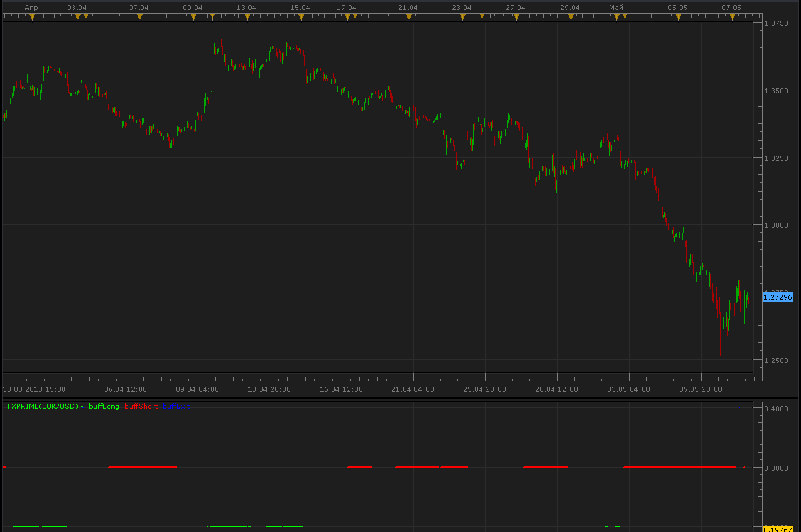Click the gold marker under 09.04
Image resolution: width=801 pixels, height=532 pixels.
(x=194, y=17)
